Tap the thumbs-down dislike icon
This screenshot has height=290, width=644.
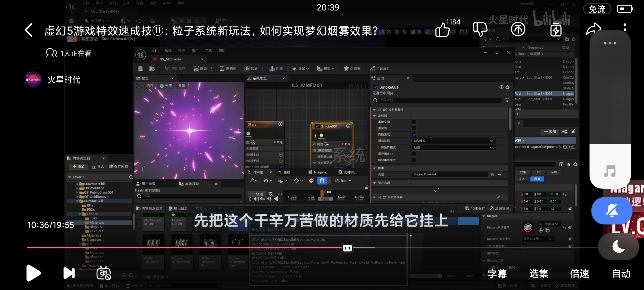[x=480, y=29]
